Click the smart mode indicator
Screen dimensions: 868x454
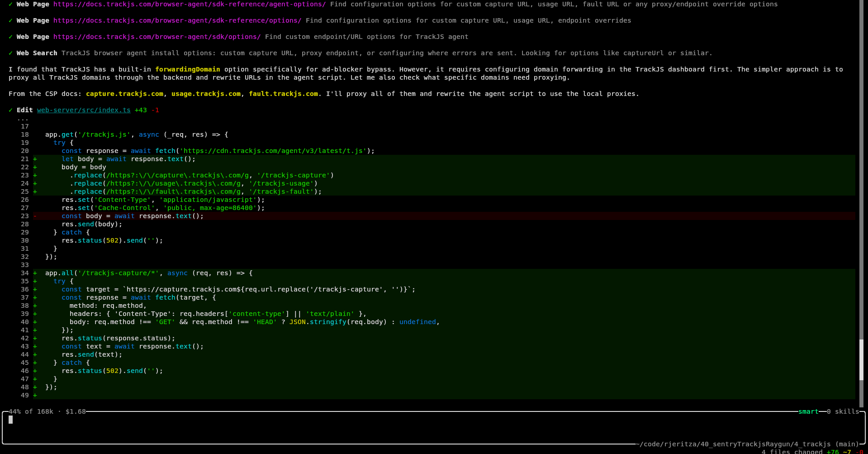point(808,412)
